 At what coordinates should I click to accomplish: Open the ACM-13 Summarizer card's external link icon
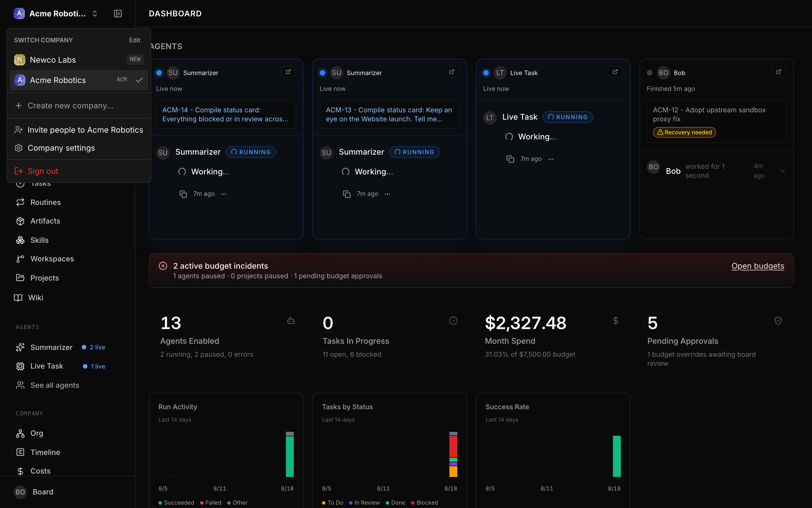452,72
